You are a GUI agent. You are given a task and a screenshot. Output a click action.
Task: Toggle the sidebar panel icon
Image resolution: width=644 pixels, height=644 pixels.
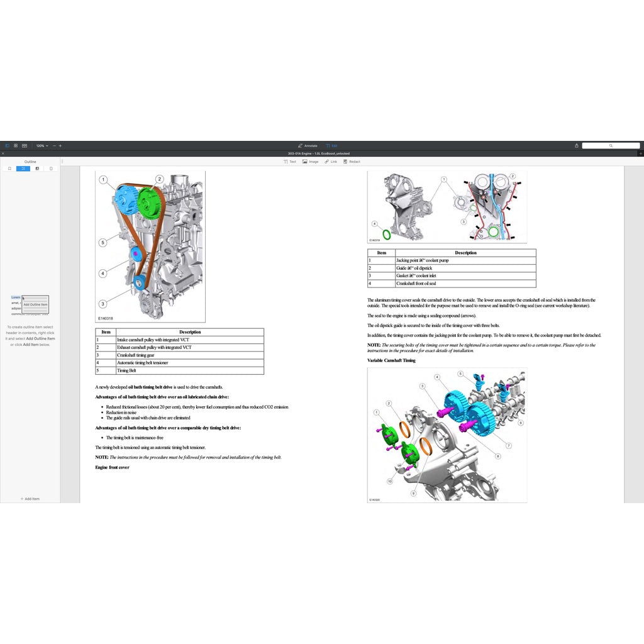coord(7,145)
